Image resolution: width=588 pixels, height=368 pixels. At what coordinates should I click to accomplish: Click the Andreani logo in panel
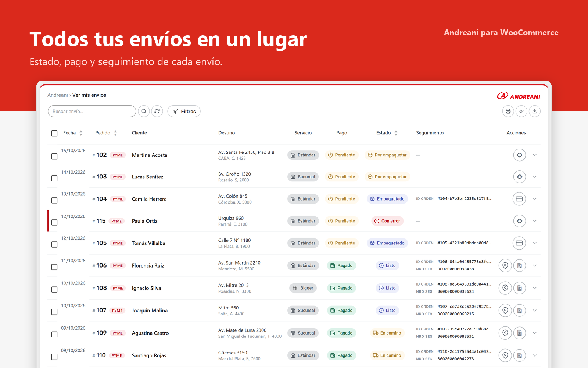pyautogui.click(x=519, y=96)
